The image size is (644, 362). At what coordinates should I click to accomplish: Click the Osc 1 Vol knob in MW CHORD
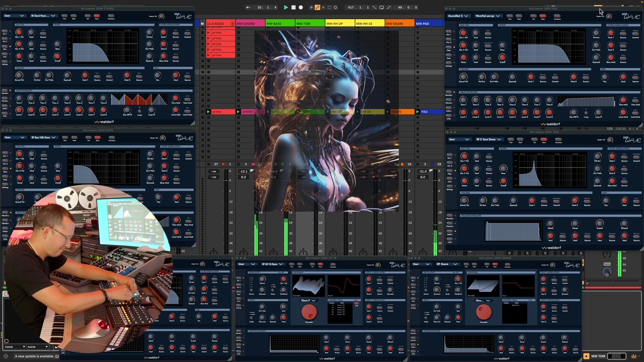pos(19,32)
